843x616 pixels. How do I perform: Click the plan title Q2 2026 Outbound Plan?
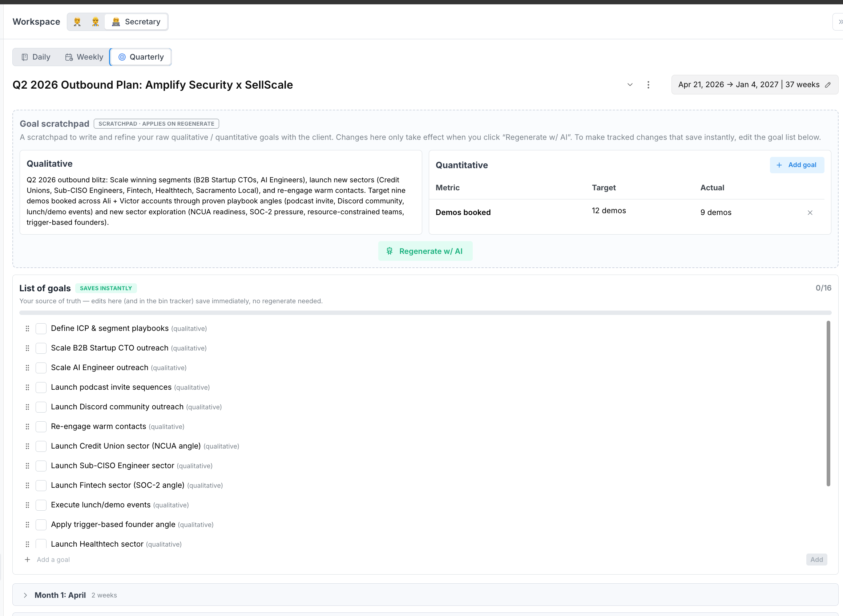[153, 85]
